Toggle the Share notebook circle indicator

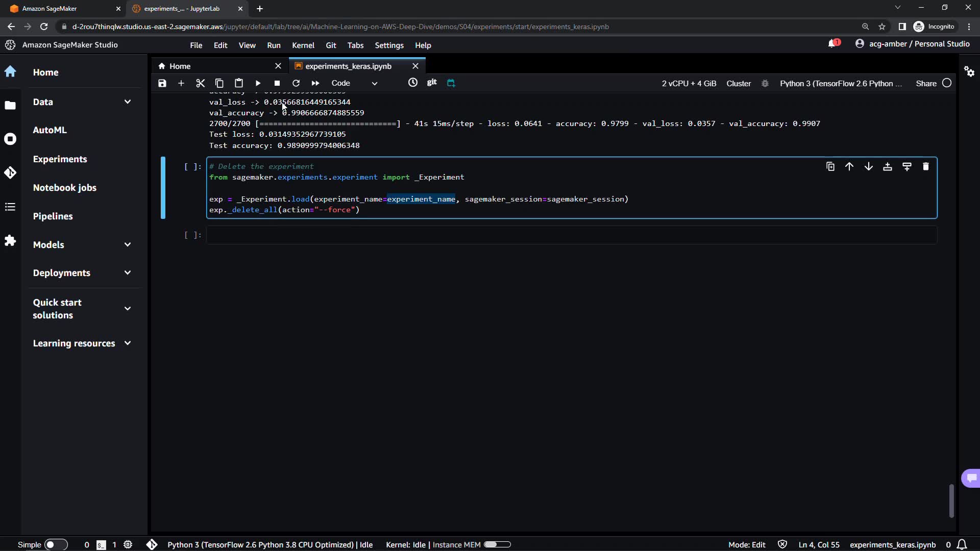click(947, 83)
